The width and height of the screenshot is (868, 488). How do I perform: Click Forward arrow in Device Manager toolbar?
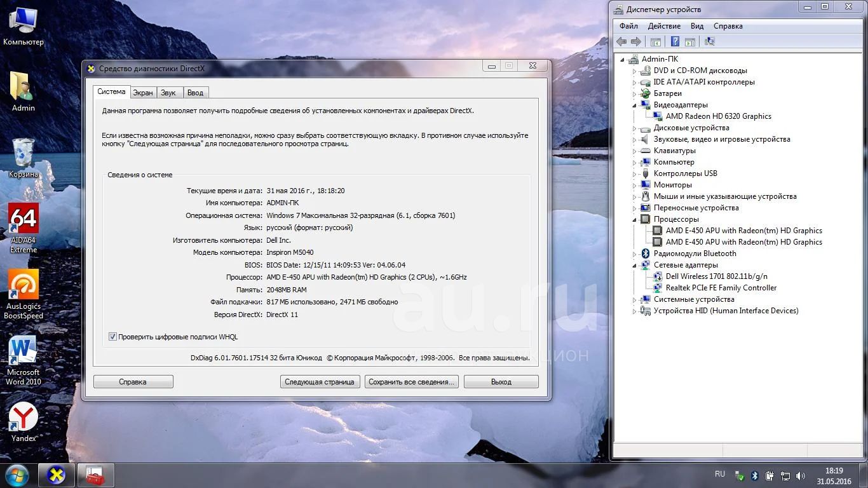(x=635, y=42)
